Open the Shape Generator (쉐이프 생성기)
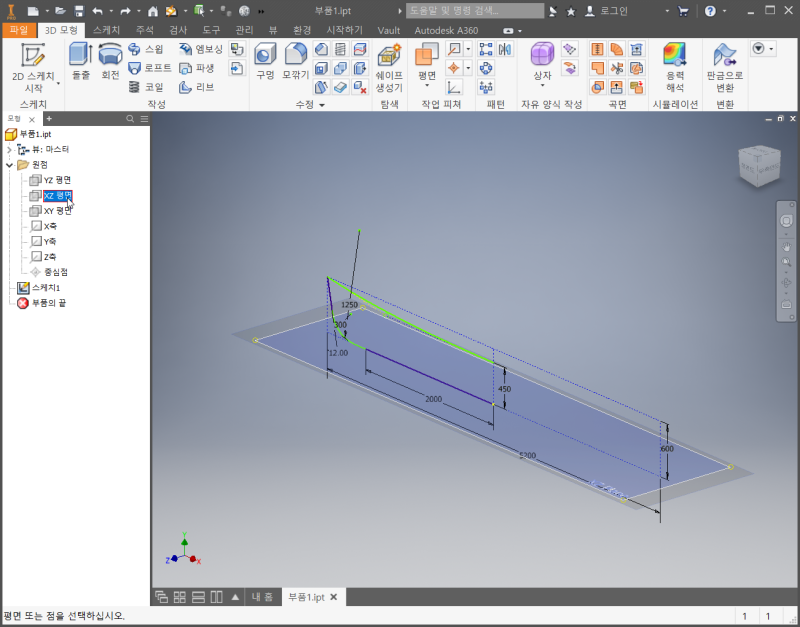This screenshot has height=627, width=800. pyautogui.click(x=389, y=68)
